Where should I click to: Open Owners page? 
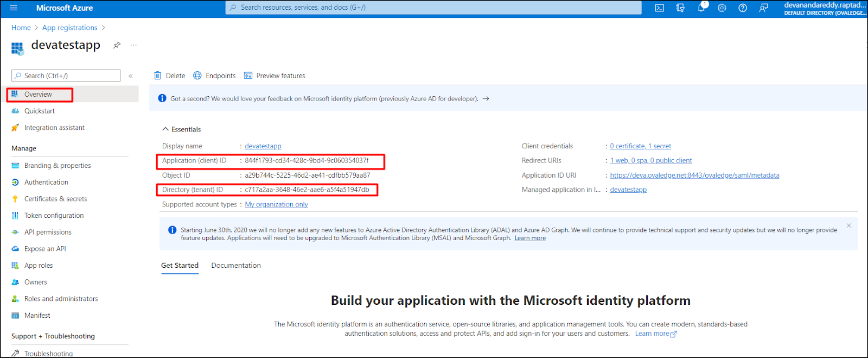click(x=35, y=282)
